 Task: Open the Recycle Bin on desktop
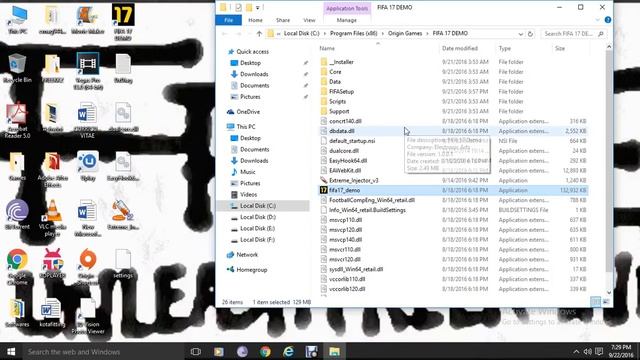point(17,68)
